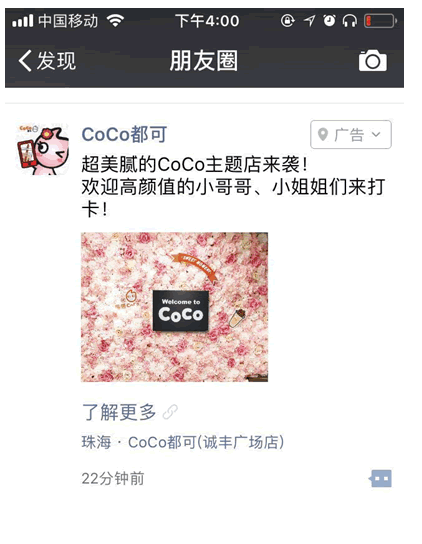
Task: Tap the headphones status icon
Action: click(x=349, y=21)
